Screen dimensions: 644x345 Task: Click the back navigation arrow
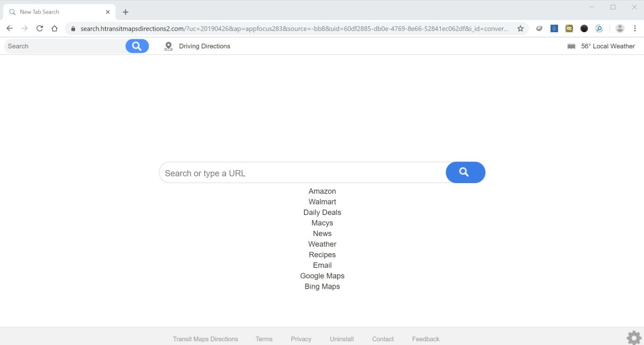point(9,28)
